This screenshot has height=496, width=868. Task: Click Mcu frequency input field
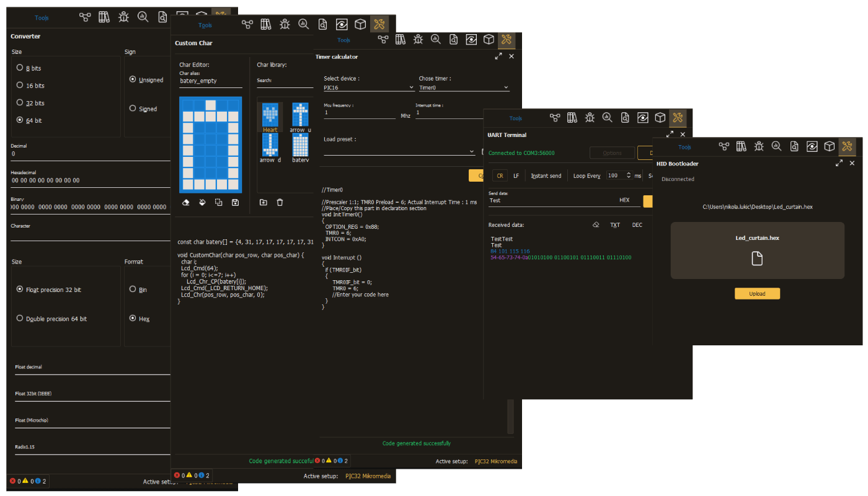coord(360,113)
